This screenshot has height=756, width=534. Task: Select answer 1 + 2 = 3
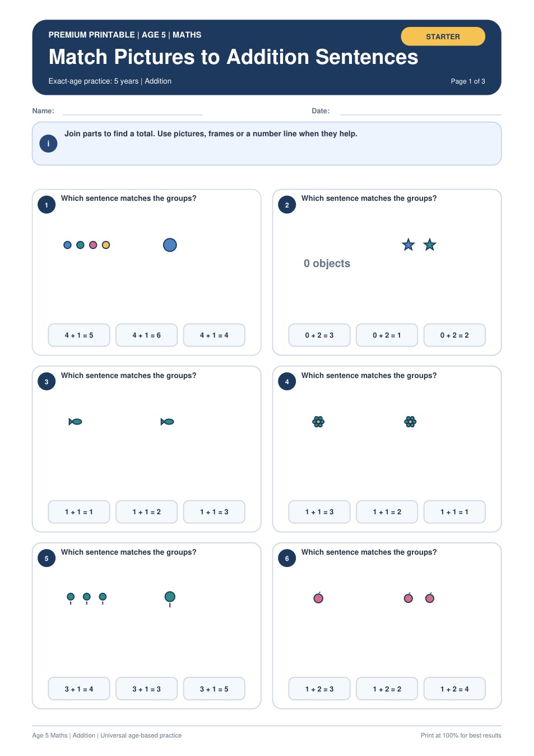click(319, 689)
